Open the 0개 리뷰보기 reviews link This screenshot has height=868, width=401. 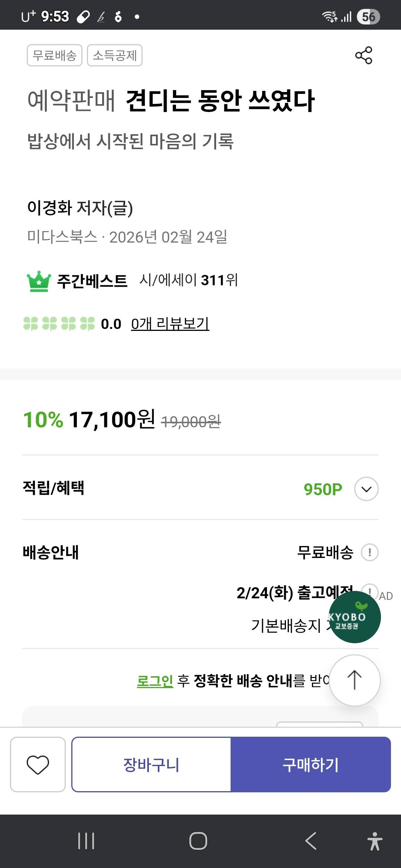coord(170,324)
